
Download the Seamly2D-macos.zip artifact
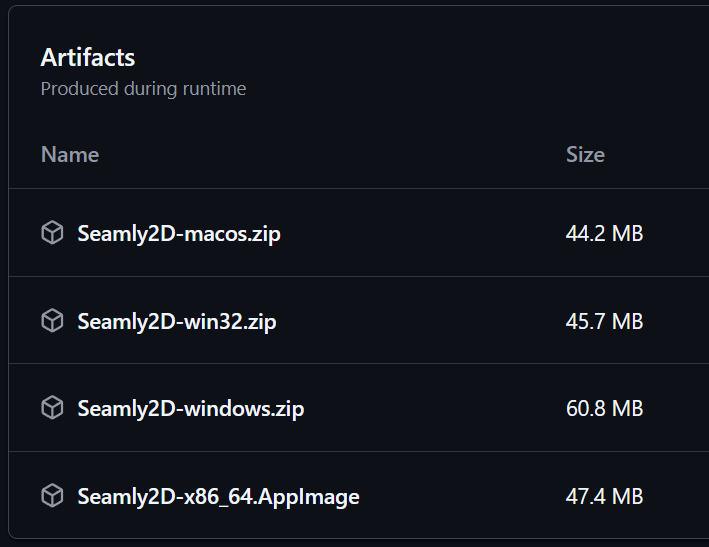click(179, 234)
